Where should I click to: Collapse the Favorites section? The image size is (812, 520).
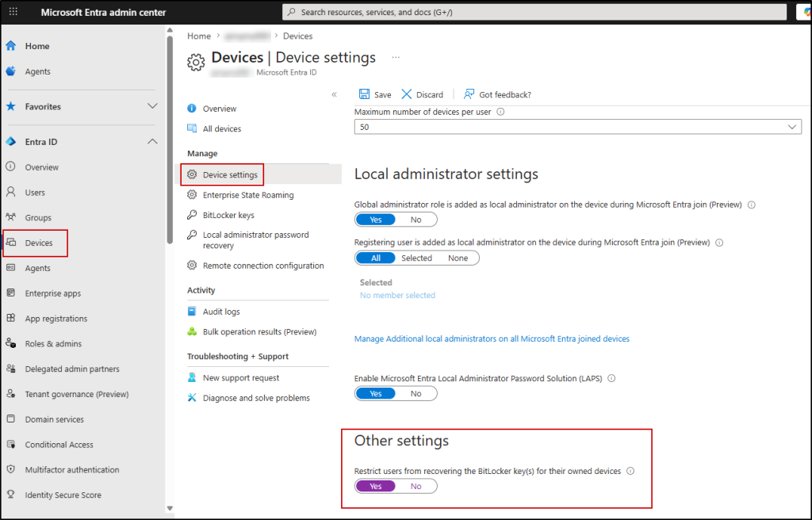pyautogui.click(x=151, y=106)
